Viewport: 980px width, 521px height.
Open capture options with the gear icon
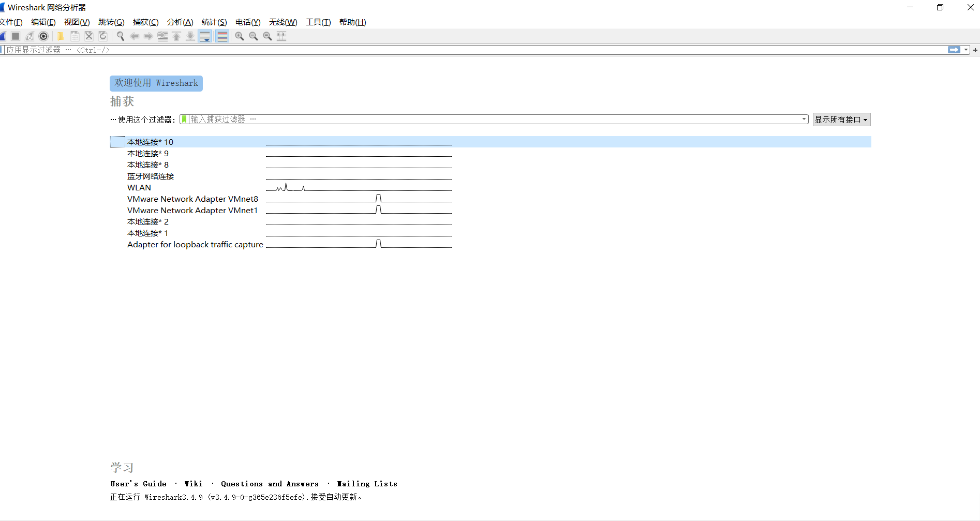(43, 36)
